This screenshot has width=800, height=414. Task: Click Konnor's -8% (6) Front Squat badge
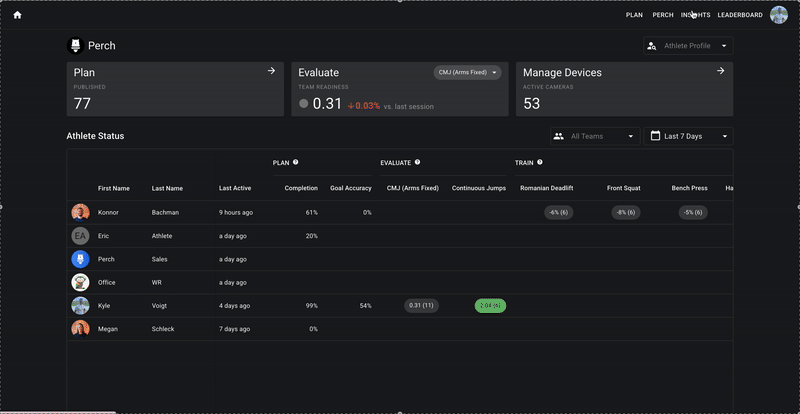point(626,212)
